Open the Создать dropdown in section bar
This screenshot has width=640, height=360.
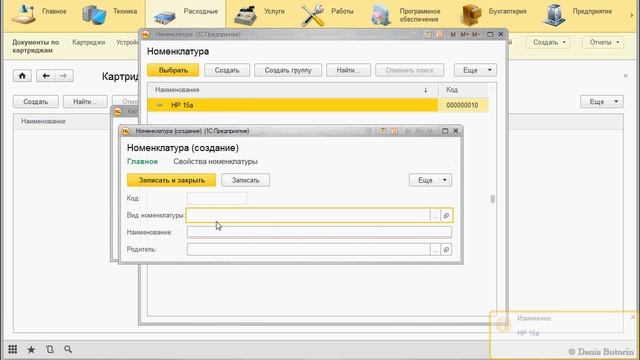click(548, 42)
